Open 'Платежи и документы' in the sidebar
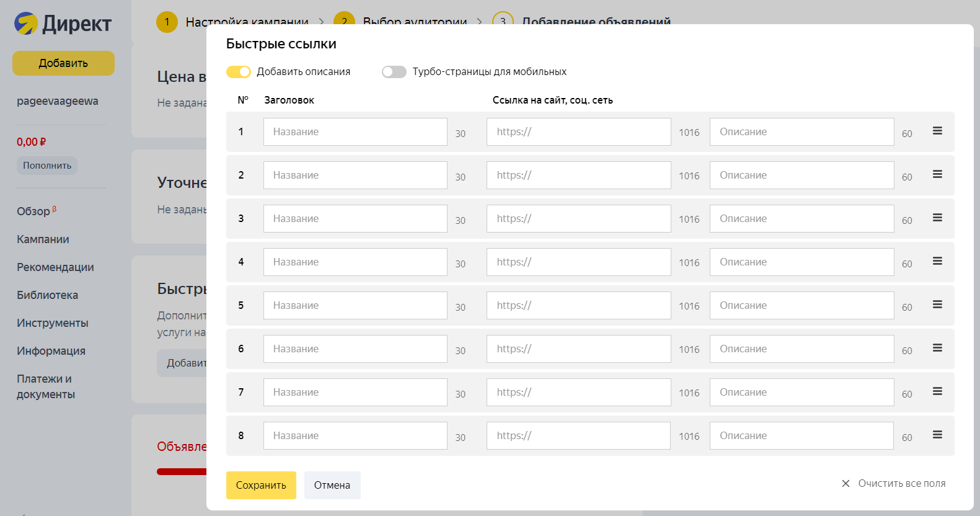 pyautogui.click(x=46, y=386)
